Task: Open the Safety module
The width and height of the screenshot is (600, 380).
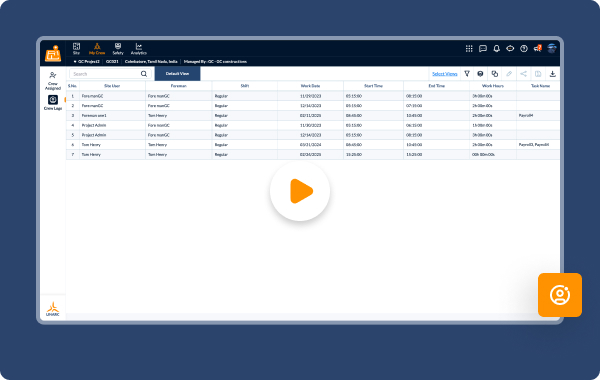Action: coord(118,49)
